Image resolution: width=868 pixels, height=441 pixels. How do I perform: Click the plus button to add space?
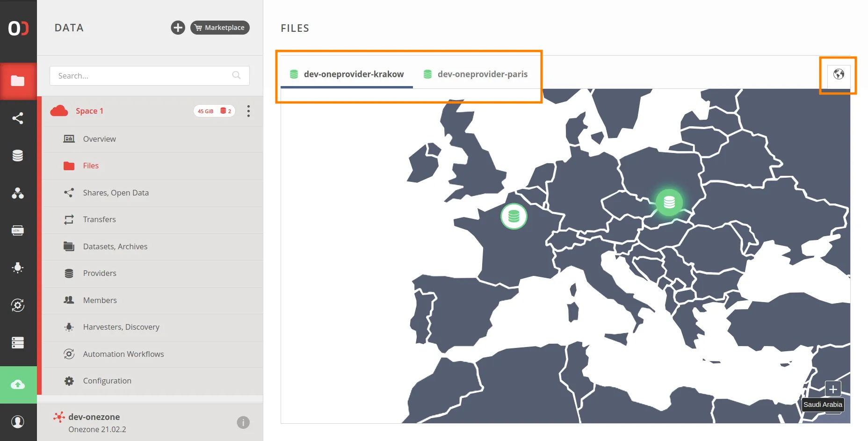pos(178,28)
